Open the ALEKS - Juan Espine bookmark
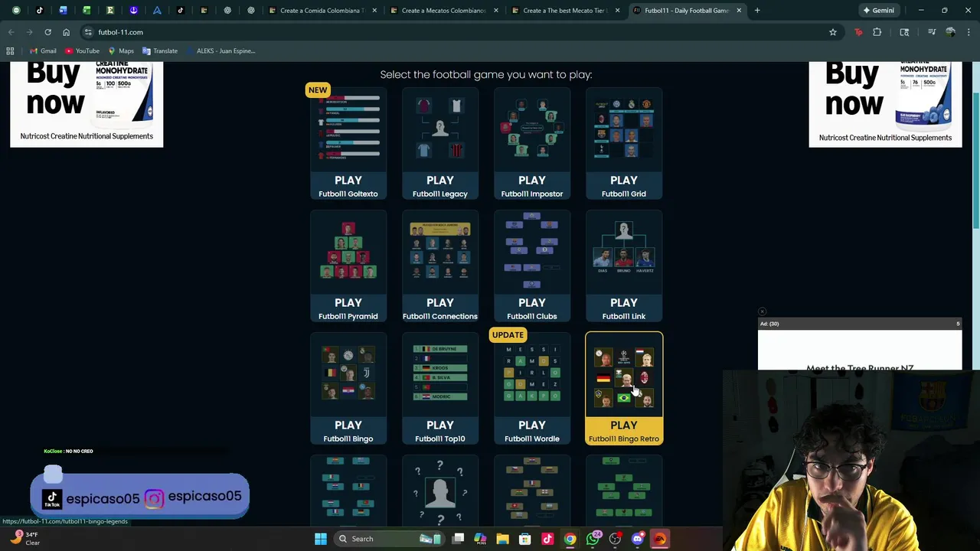This screenshot has width=980, height=551. coord(220,51)
